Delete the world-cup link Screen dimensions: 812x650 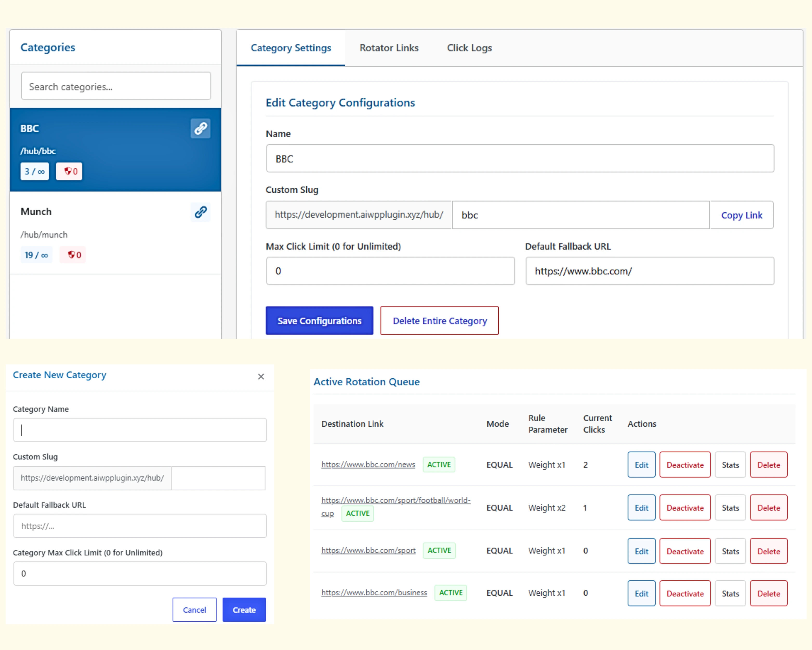pos(769,508)
